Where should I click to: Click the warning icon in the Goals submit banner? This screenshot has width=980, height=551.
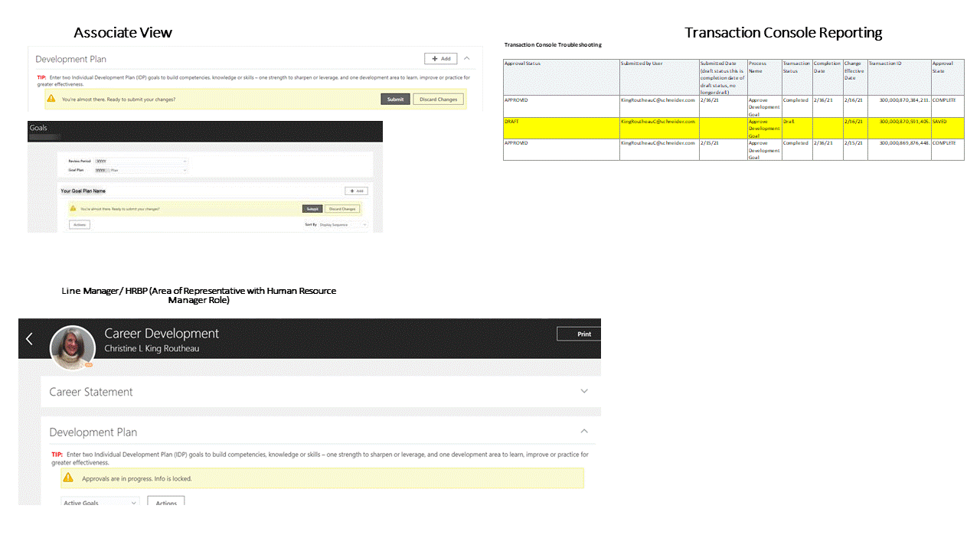coord(73,208)
